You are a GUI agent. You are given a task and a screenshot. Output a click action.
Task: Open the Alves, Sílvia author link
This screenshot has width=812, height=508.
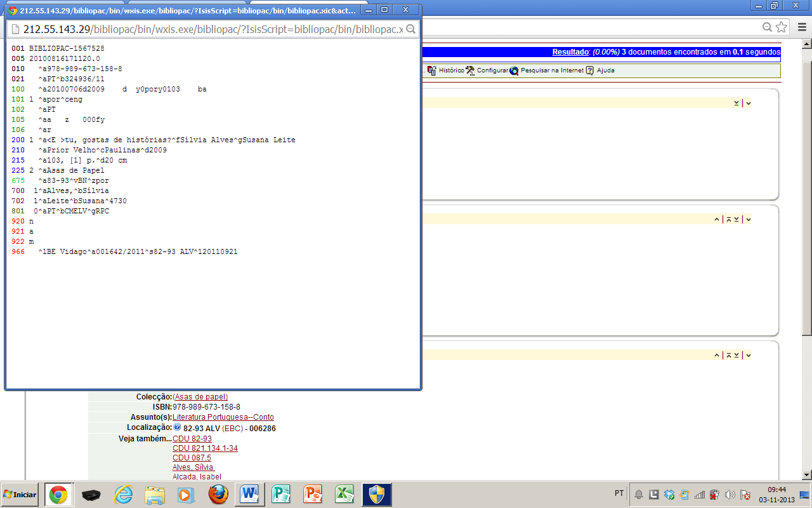[x=193, y=467]
